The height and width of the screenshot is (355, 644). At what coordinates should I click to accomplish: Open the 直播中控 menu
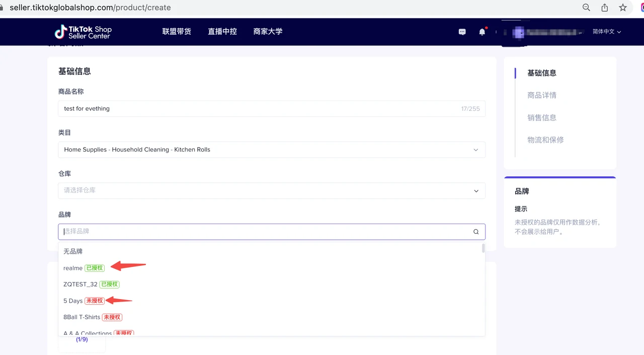point(222,31)
